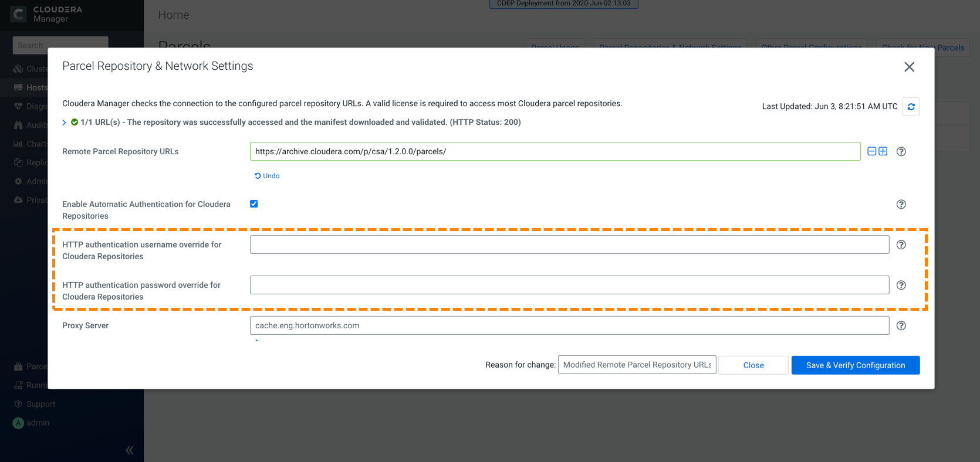Click Save & Verify Configuration

pos(856,365)
